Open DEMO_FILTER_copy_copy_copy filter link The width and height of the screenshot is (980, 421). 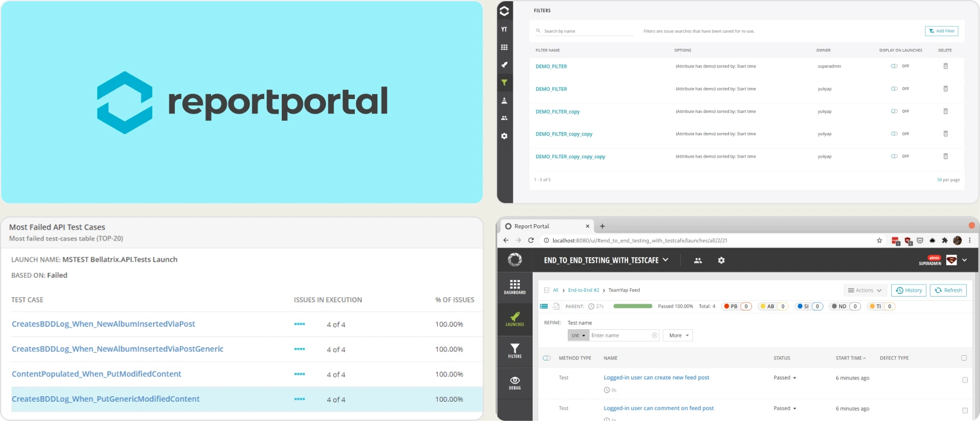(570, 157)
